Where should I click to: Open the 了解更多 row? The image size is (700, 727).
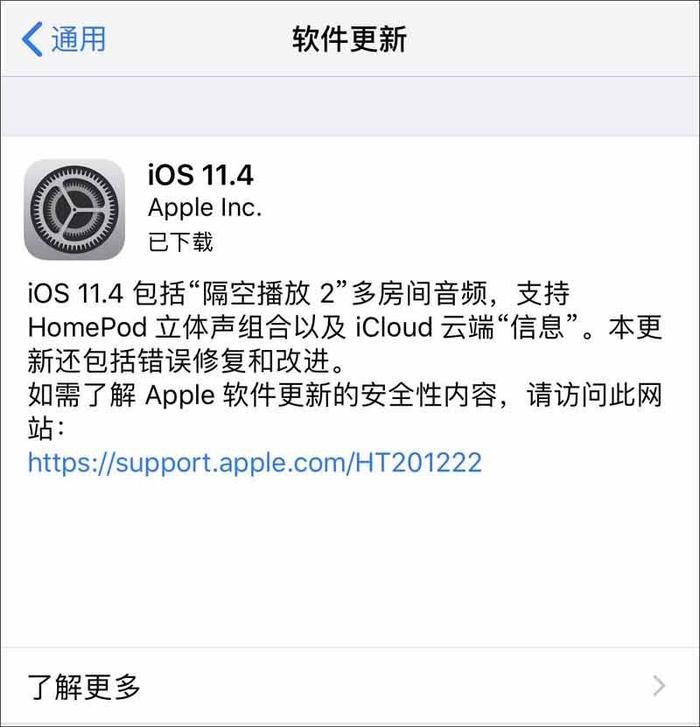click(350, 687)
